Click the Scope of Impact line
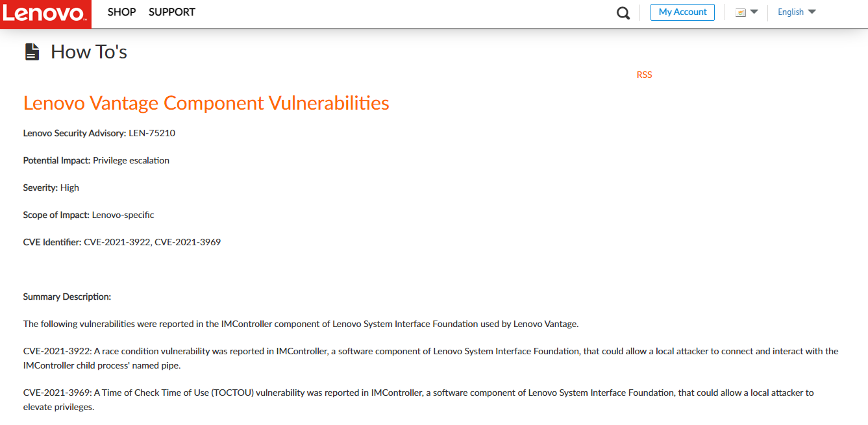Screen dimensions: 868x425 (88, 215)
